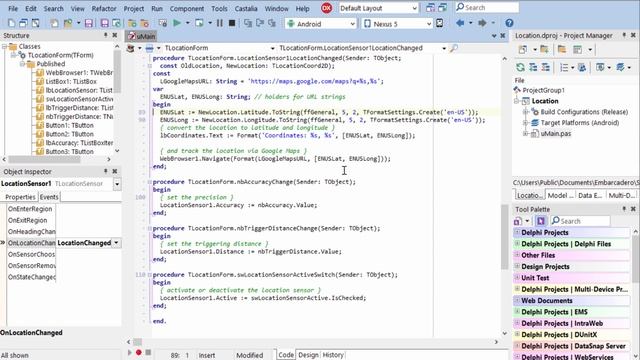Switch to the Model view tab

tap(560, 195)
